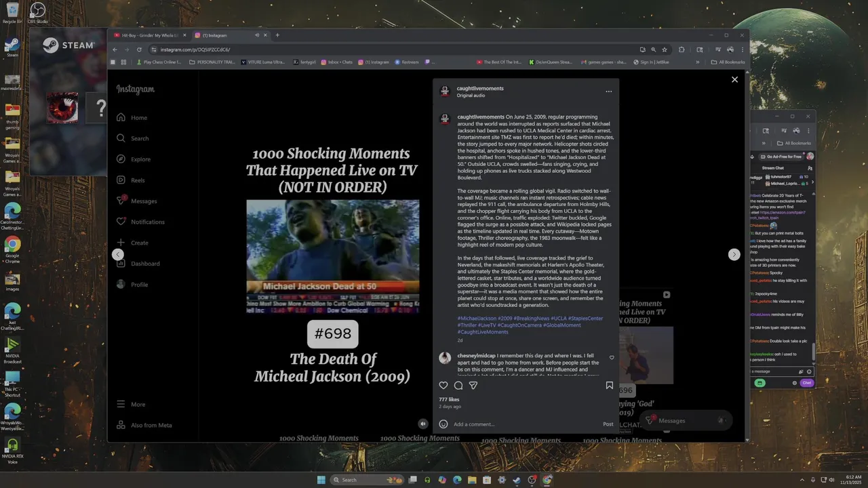The image size is (868, 488).
Task: Open caughtlivemoments profile from post header
Action: coord(480,88)
